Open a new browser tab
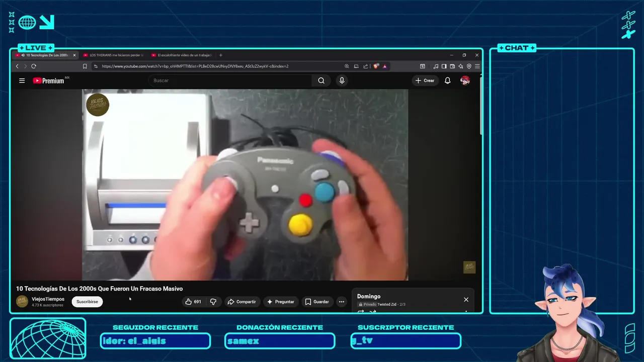Viewport: 644px width, 362px height. click(x=220, y=55)
